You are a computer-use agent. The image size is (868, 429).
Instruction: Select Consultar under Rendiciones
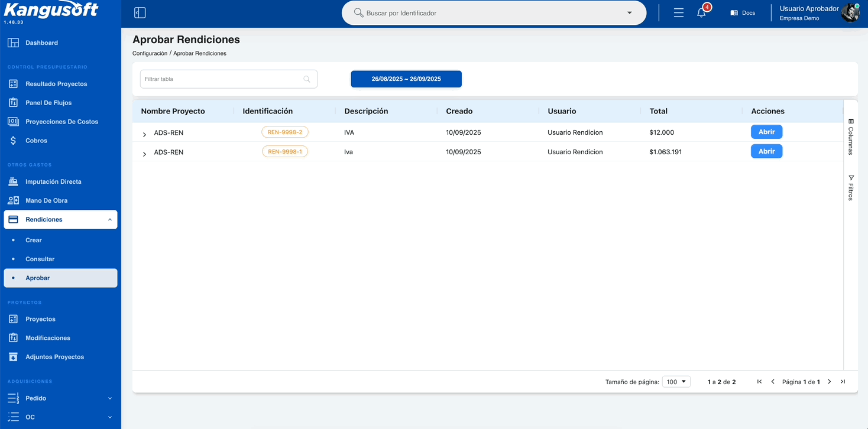pos(40,259)
